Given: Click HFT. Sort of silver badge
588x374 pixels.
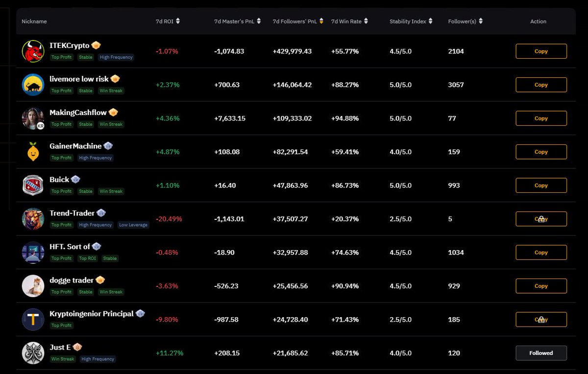Looking at the screenshot, I should [x=97, y=246].
